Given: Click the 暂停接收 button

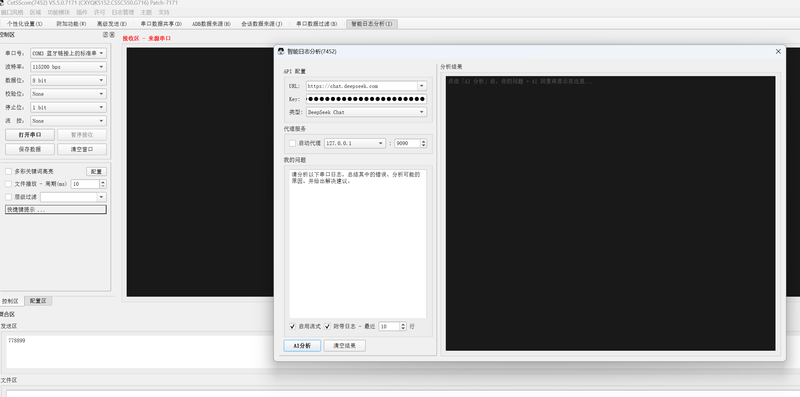Looking at the screenshot, I should [82, 135].
